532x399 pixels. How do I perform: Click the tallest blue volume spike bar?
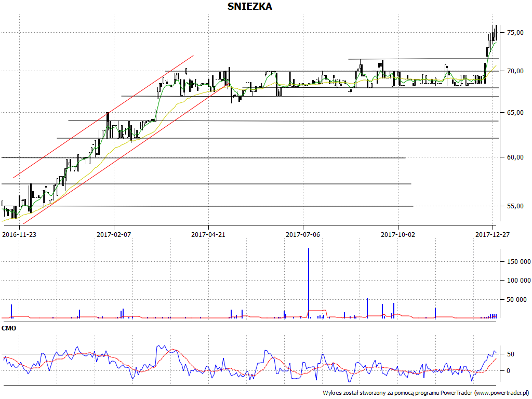click(x=309, y=283)
